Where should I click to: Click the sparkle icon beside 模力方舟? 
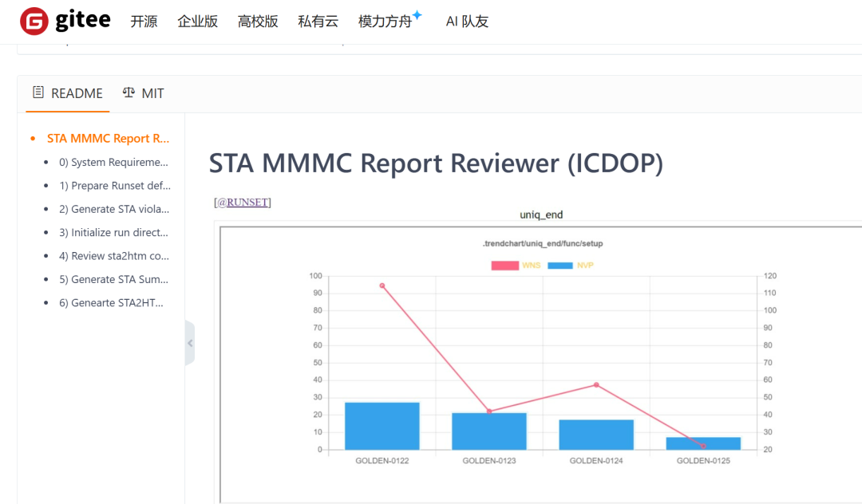click(417, 15)
